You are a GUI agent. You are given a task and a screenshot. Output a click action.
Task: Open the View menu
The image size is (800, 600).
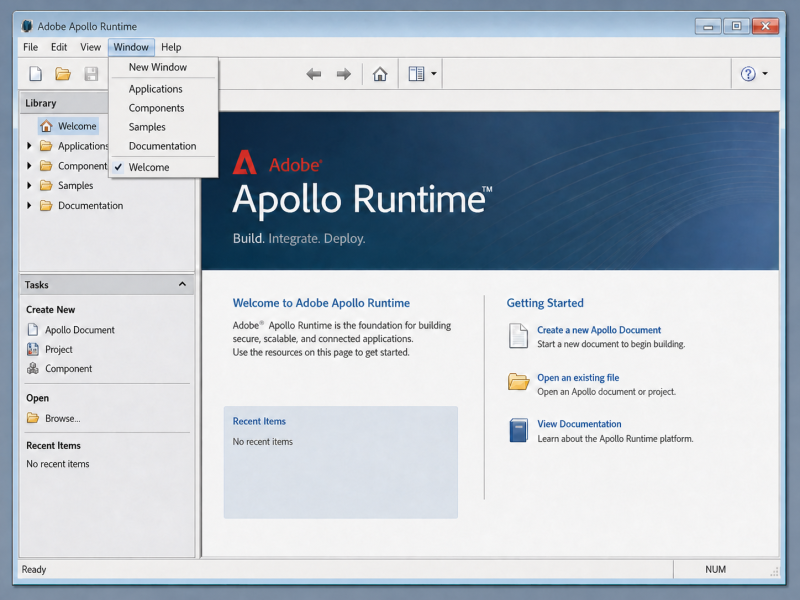(90, 47)
